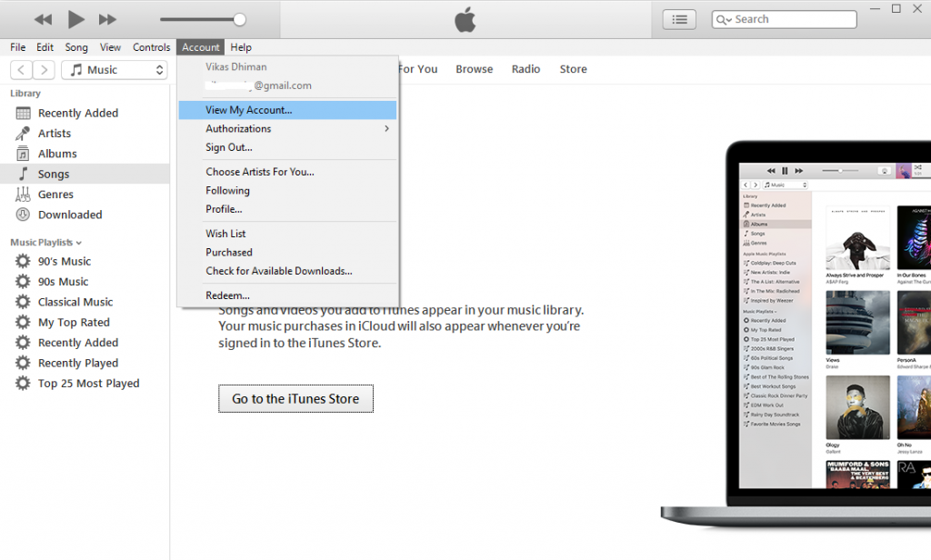
Task: Open Purchased from the Account menu
Action: click(287, 253)
